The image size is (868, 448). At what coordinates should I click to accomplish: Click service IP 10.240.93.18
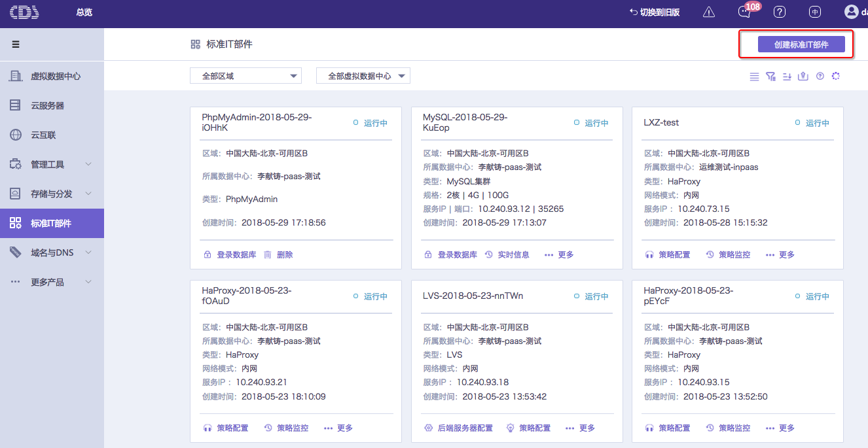pos(482,383)
